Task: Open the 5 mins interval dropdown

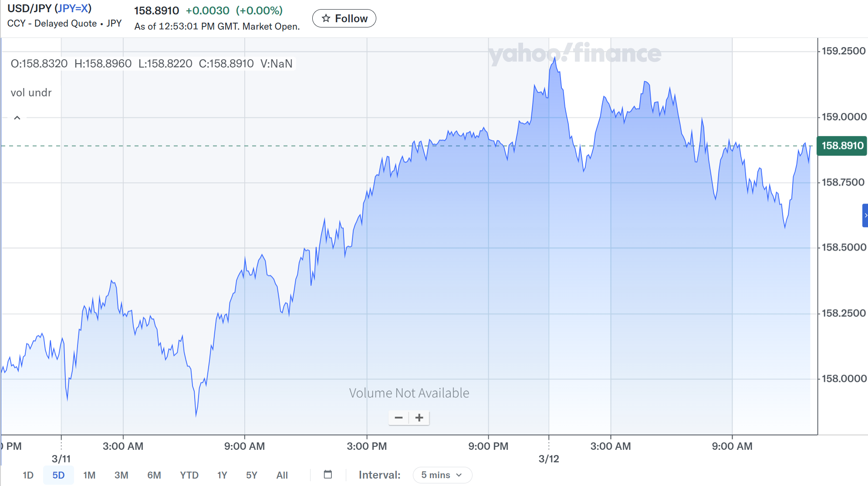Action: point(442,475)
